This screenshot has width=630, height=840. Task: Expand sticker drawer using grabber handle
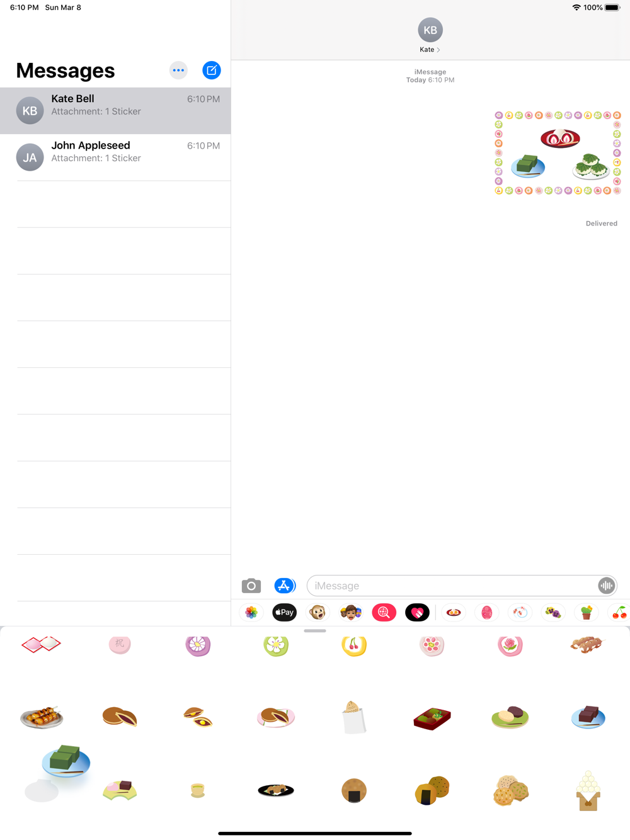(x=315, y=630)
